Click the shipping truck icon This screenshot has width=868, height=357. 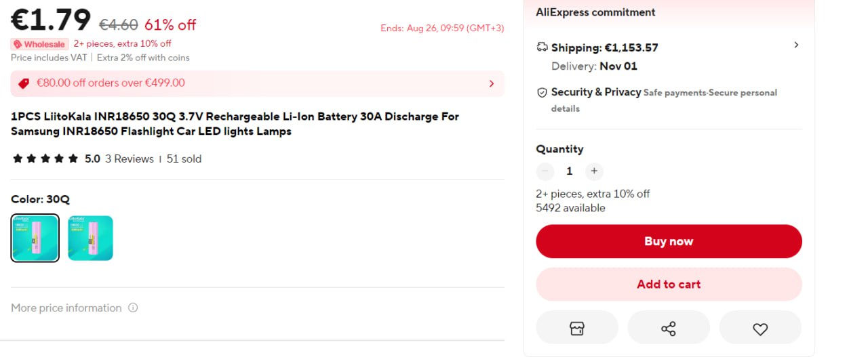tap(542, 47)
